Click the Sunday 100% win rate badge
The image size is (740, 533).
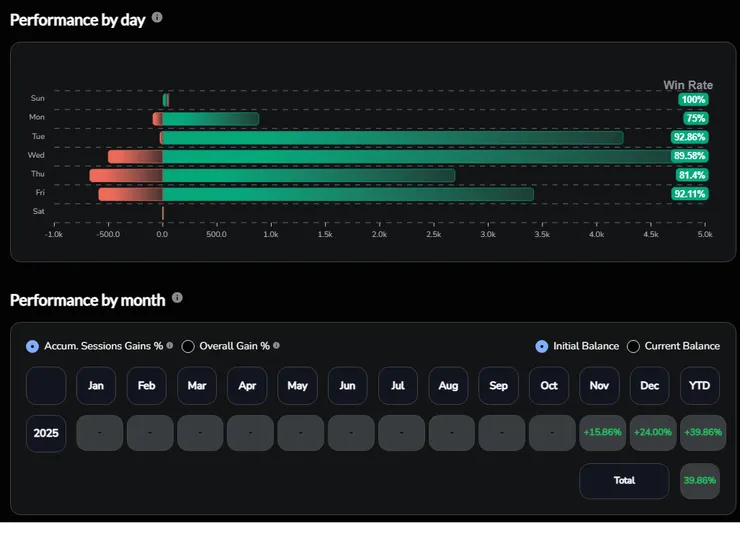point(693,99)
